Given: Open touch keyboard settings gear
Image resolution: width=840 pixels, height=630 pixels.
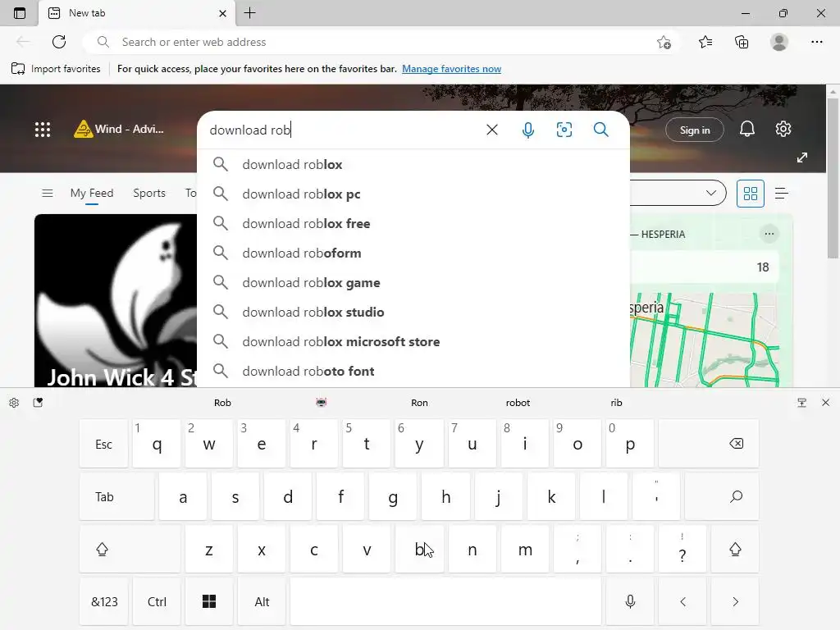Looking at the screenshot, I should pos(15,403).
